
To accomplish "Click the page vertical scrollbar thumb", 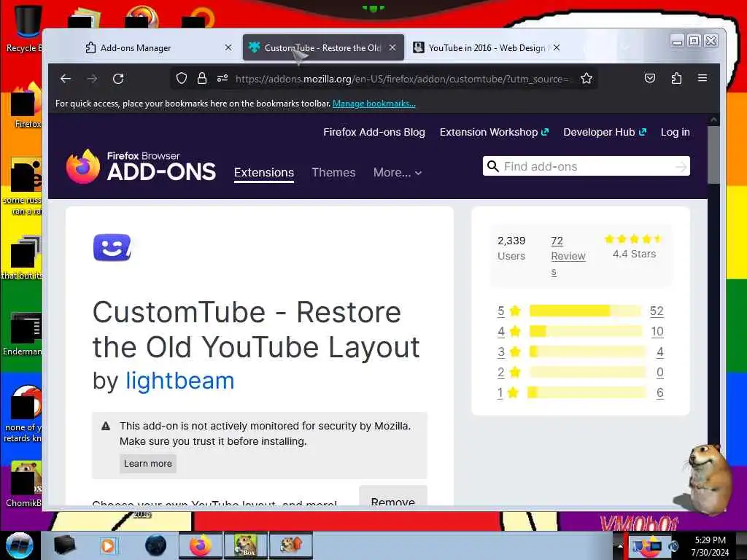I will [x=713, y=155].
